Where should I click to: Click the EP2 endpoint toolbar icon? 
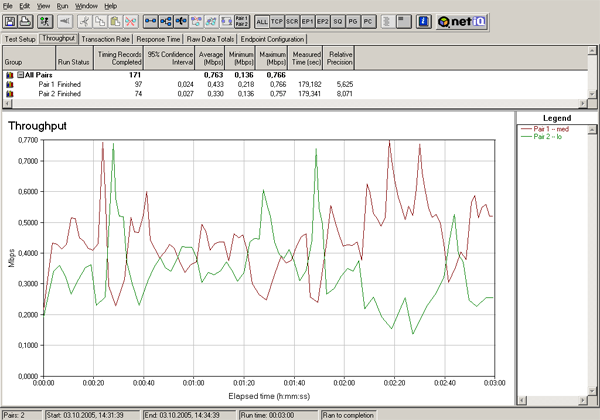coord(322,21)
